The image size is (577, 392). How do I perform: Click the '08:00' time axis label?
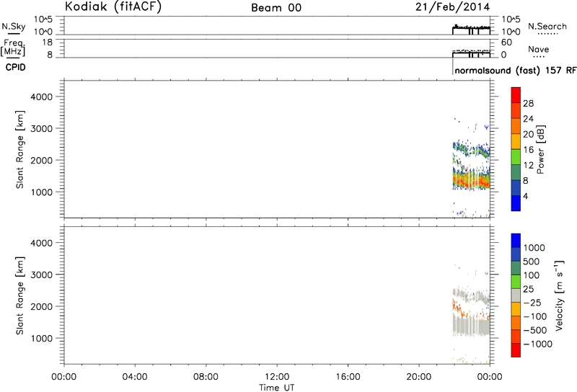point(206,377)
